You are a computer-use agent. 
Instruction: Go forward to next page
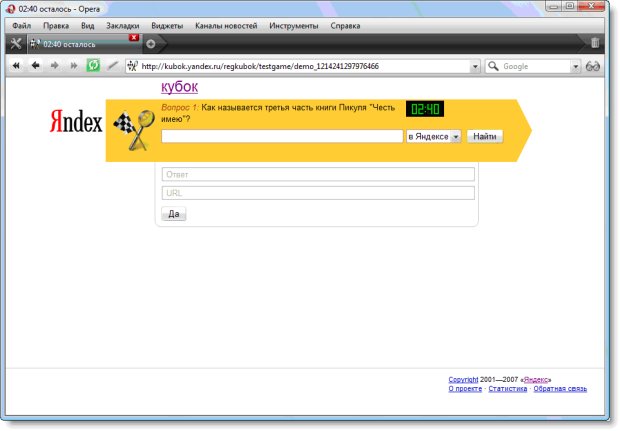click(55, 66)
